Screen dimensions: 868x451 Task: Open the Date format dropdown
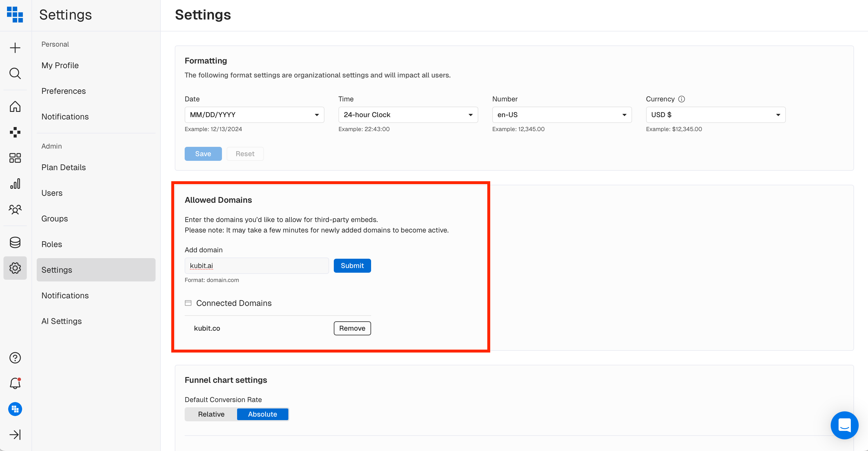click(x=254, y=114)
